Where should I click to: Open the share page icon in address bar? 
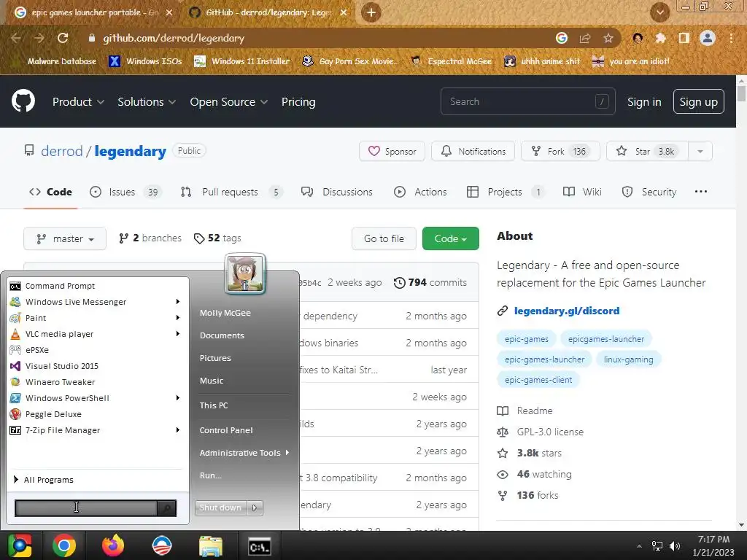(585, 38)
